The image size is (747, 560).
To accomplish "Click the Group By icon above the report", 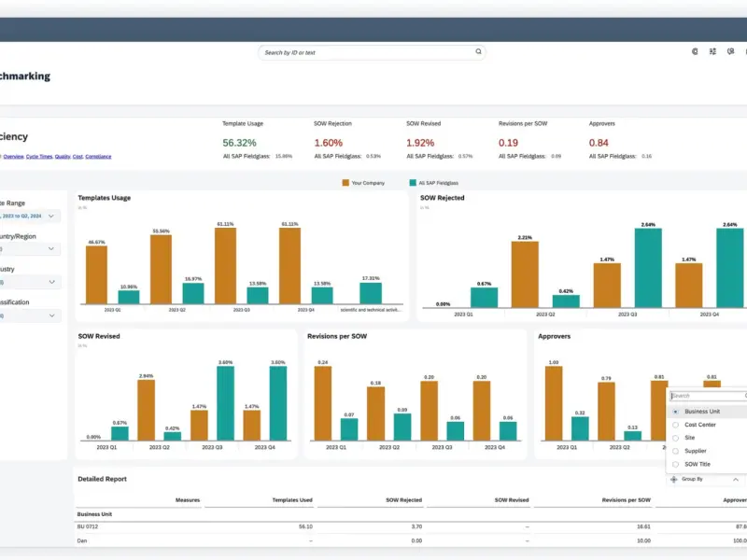I will [x=674, y=479].
